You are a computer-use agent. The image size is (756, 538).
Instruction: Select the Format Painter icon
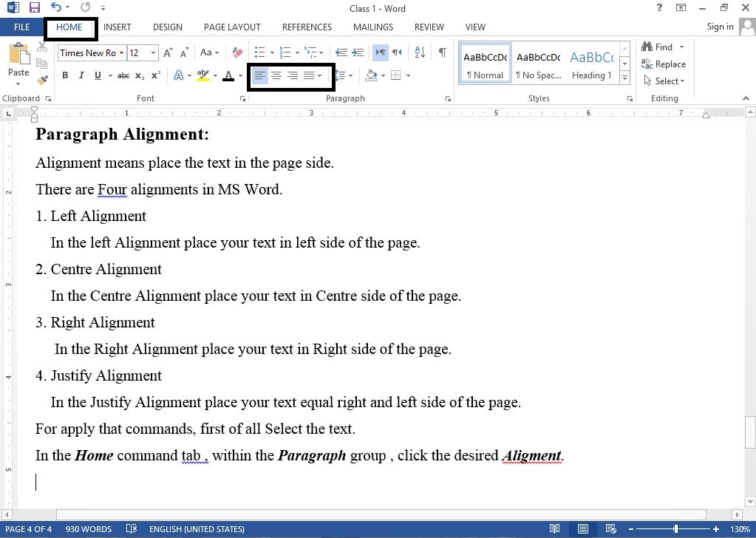click(x=42, y=80)
